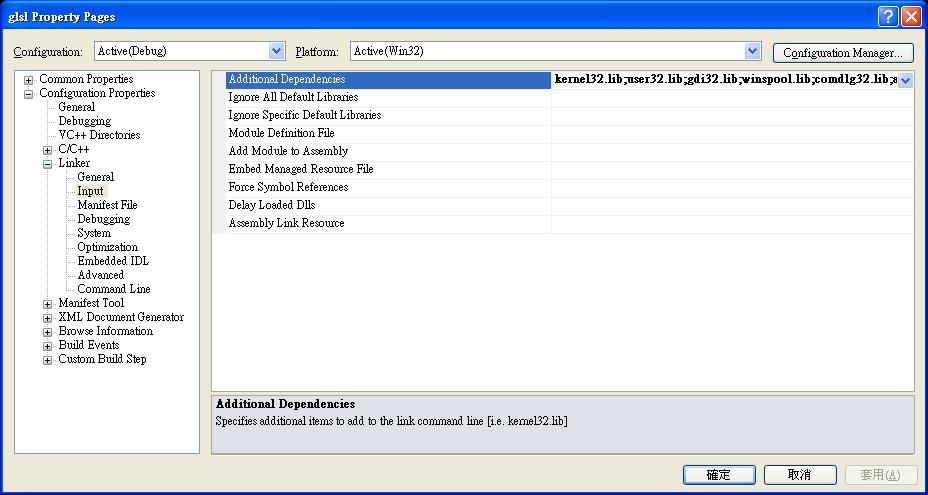Select the Delay Loaded Dlls property row
The image size is (928, 495).
tap(272, 205)
